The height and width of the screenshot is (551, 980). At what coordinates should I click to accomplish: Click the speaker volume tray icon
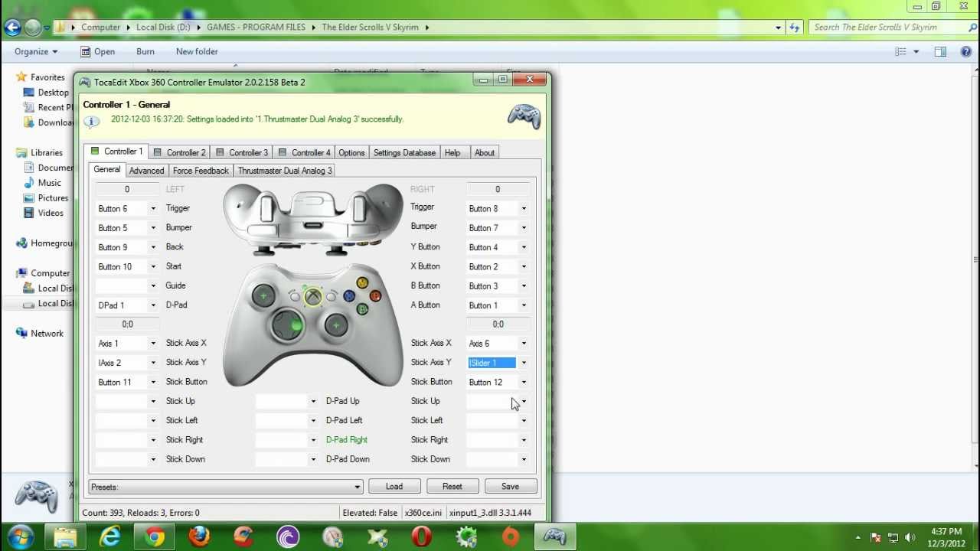[910, 537]
